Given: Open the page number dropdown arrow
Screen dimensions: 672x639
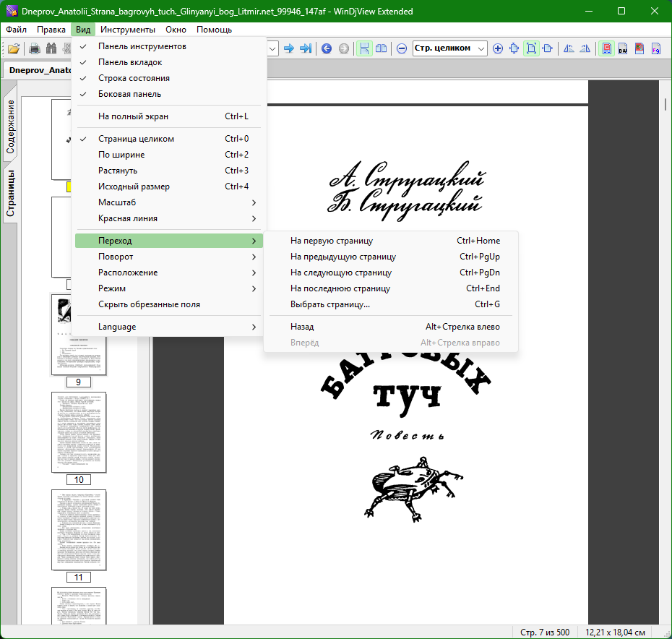Looking at the screenshot, I should pyautogui.click(x=272, y=48).
